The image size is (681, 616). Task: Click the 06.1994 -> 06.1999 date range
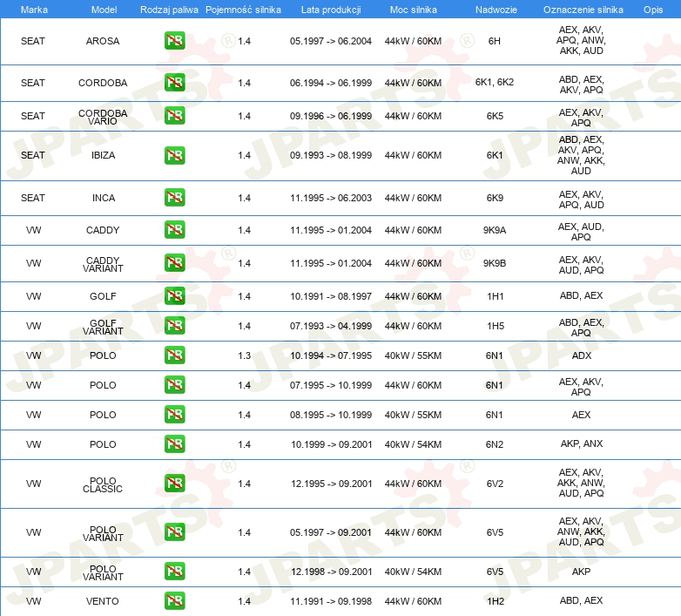coord(331,83)
